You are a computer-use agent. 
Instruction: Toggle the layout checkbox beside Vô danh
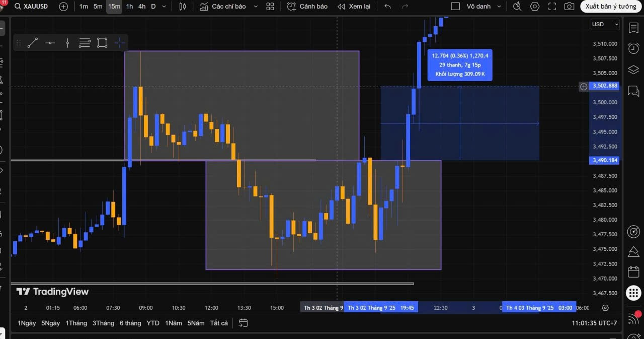pos(455,7)
